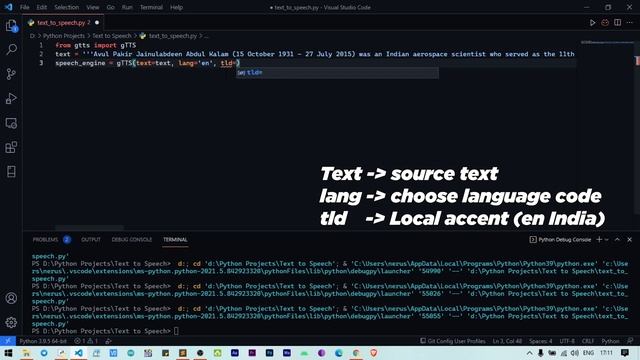This screenshot has height=360, width=640.
Task: Open Run menu
Action: pyautogui.click(x=127, y=7)
